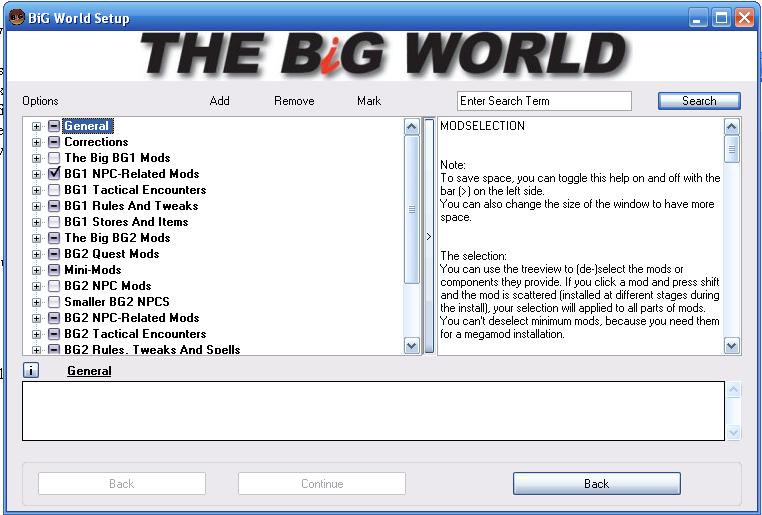
Task: Expand The Big BG2 Mods node
Action: [x=36, y=239]
